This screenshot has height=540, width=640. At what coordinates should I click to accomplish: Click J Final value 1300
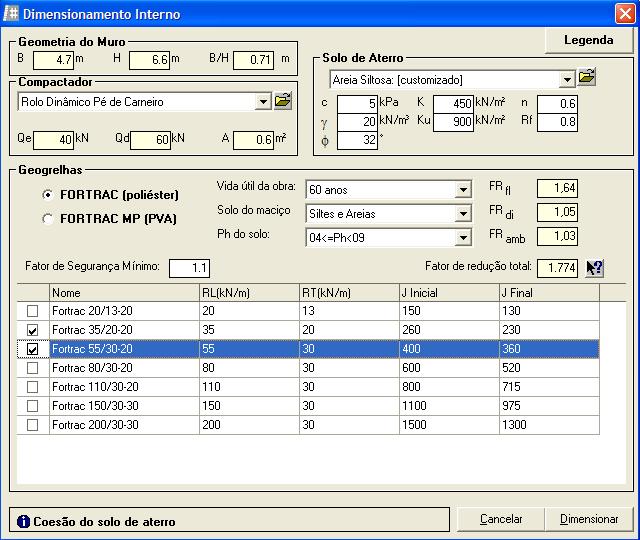pos(514,425)
